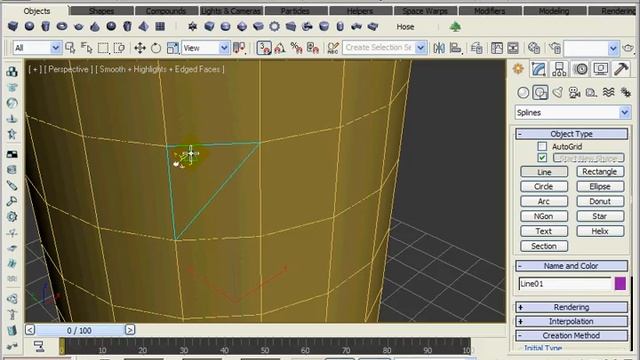Open Select by Name tool

[87, 48]
